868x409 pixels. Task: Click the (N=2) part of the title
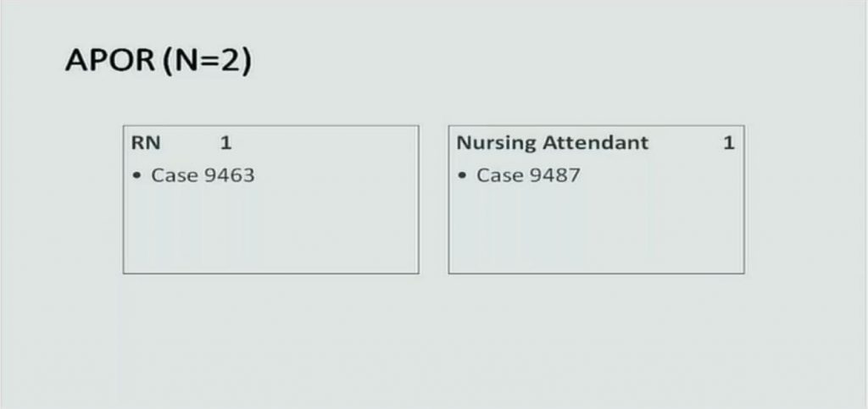point(208,60)
